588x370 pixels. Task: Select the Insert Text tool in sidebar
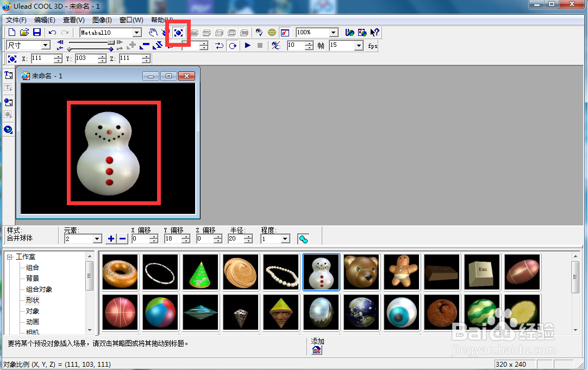(x=8, y=76)
